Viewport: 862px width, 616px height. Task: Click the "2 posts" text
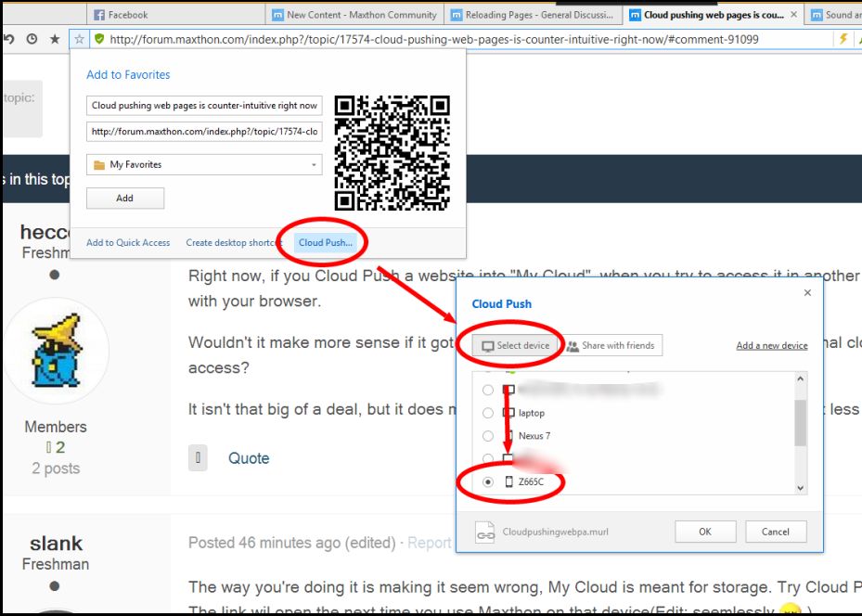point(56,468)
